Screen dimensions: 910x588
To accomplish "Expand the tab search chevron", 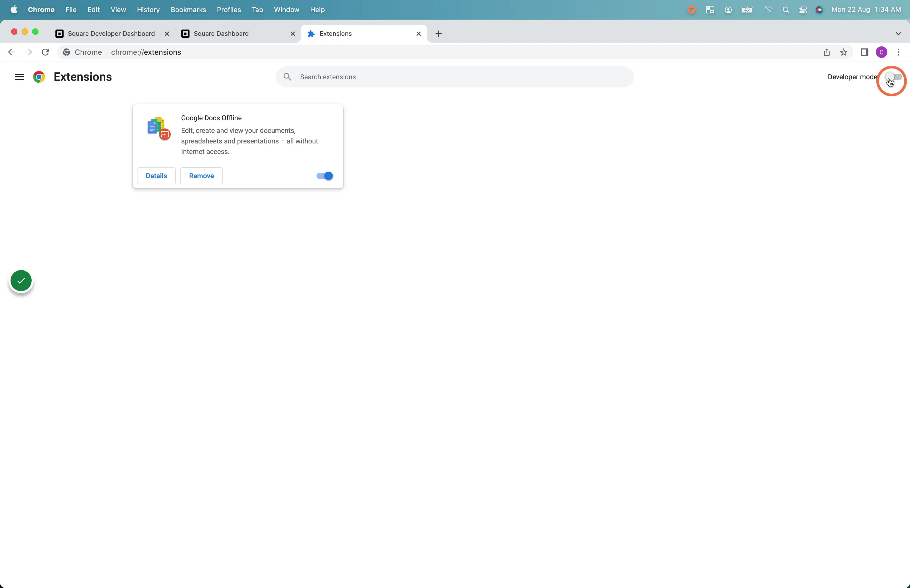I will click(x=898, y=34).
